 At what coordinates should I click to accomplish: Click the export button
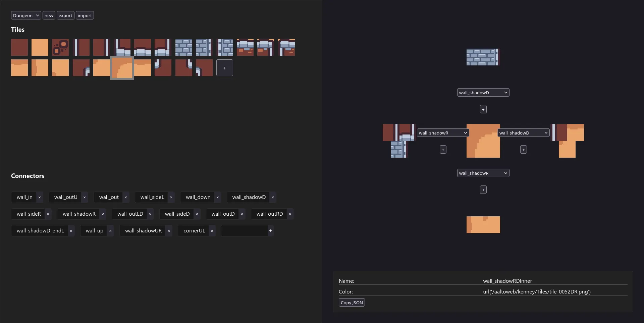65,15
